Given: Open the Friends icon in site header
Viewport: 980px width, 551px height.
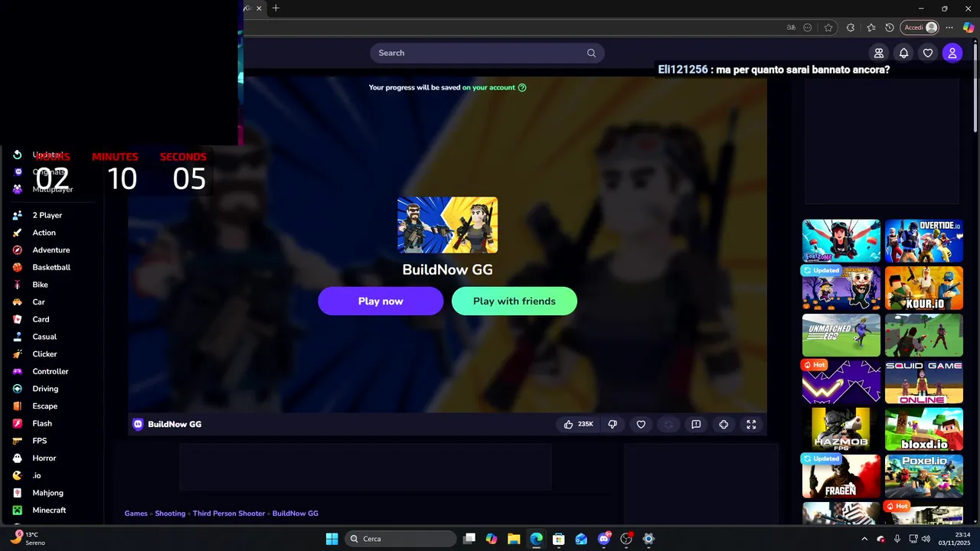Looking at the screenshot, I should click(x=879, y=53).
